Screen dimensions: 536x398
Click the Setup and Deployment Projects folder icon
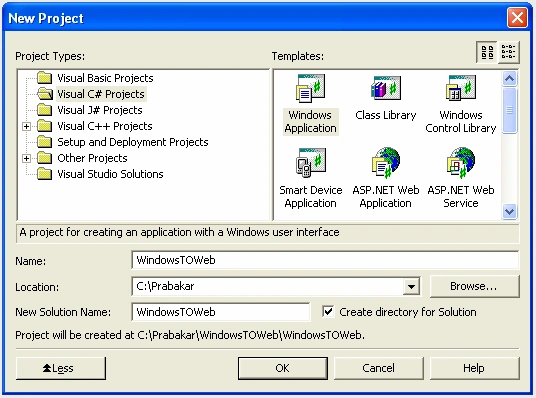coord(44,142)
